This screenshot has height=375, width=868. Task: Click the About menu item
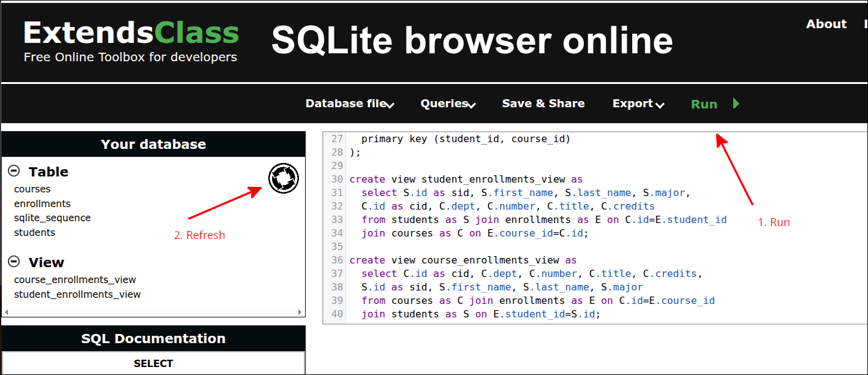[x=826, y=24]
